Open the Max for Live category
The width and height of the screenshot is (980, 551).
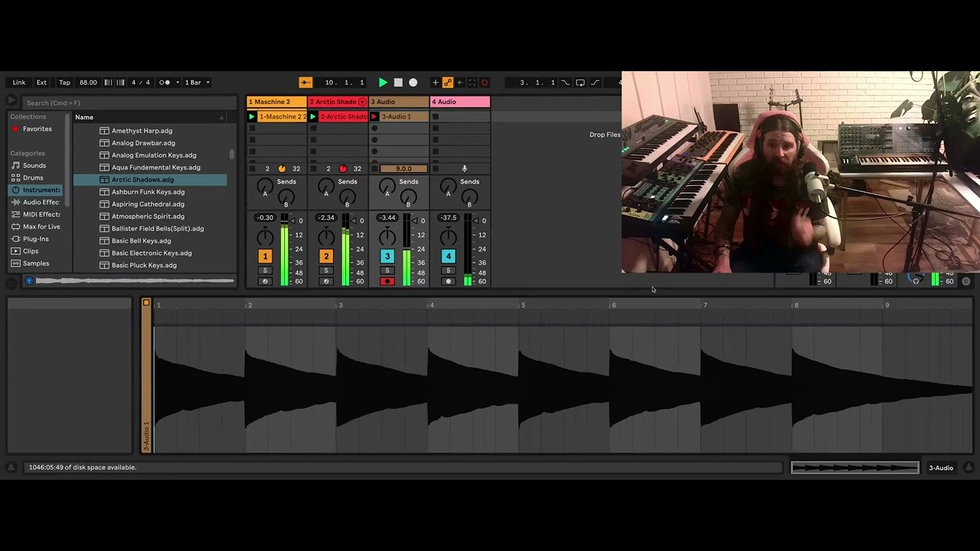[37, 227]
